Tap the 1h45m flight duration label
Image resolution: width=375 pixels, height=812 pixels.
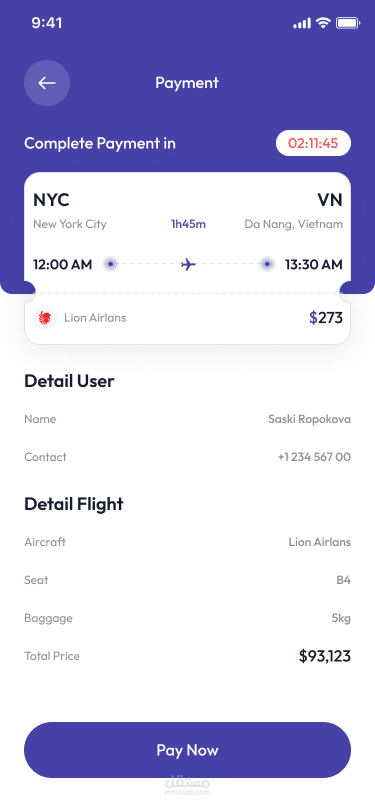[x=189, y=224]
